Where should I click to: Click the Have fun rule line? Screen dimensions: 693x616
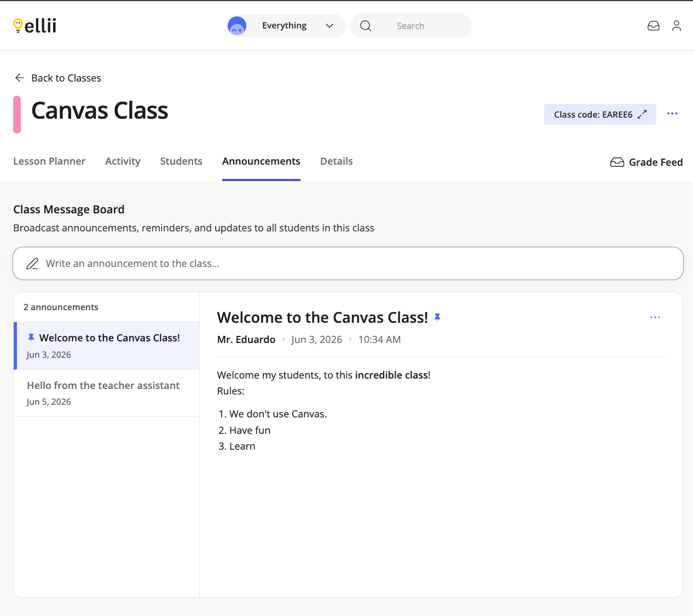[x=250, y=431]
